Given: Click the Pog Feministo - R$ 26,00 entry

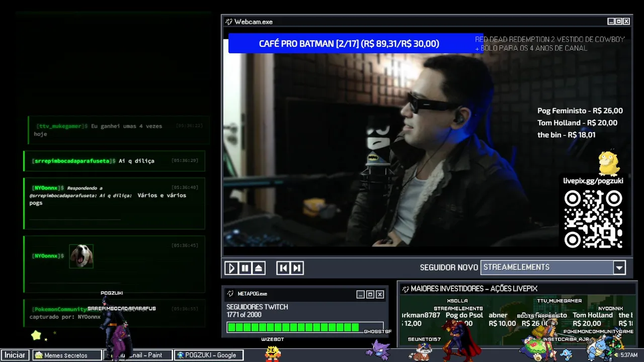Looking at the screenshot, I should [580, 111].
